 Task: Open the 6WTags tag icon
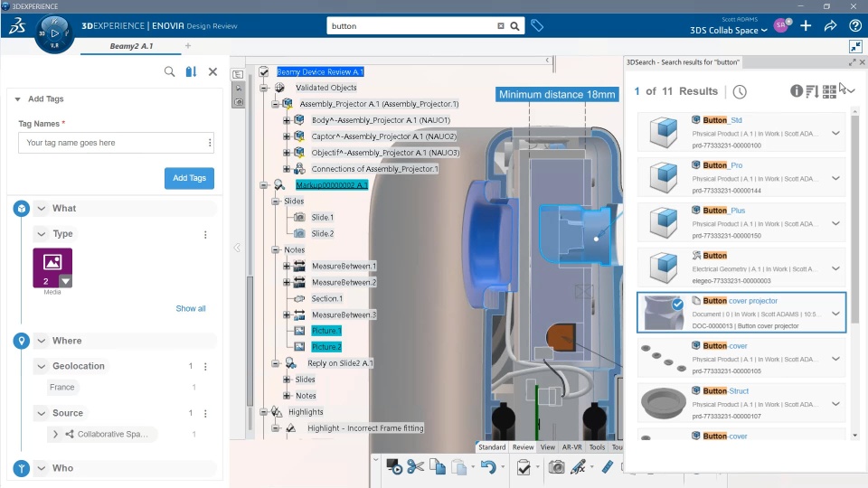tap(537, 25)
